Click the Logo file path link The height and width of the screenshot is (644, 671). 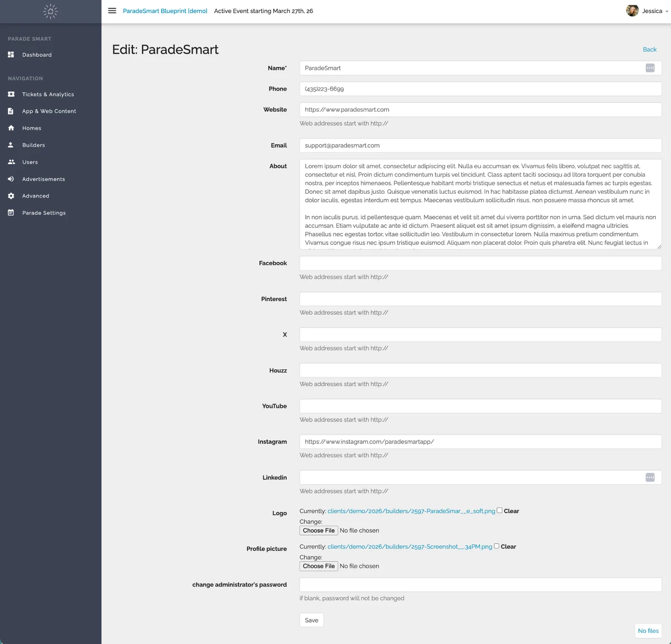coord(411,511)
